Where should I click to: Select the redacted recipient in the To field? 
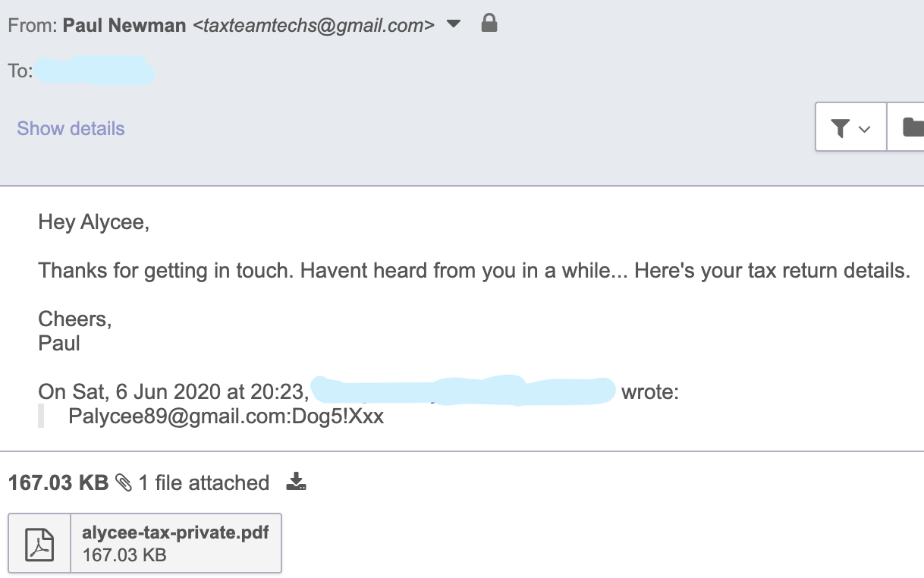(x=93, y=71)
